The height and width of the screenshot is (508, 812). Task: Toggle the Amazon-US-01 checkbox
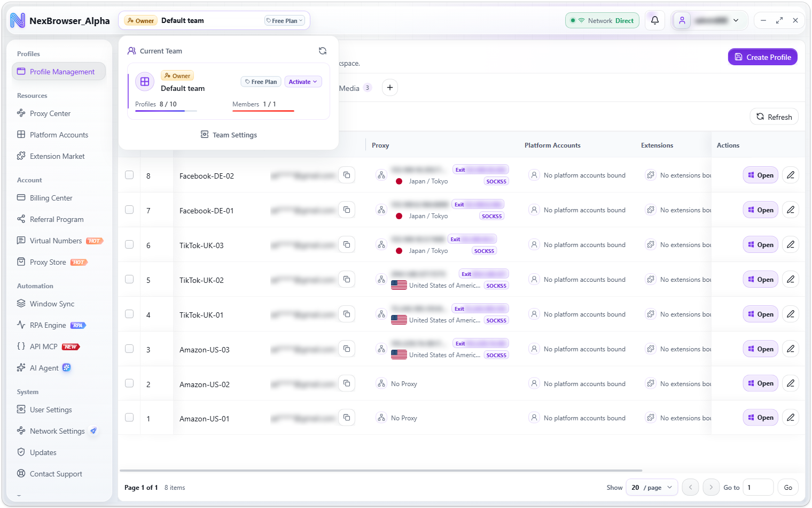coord(129,417)
